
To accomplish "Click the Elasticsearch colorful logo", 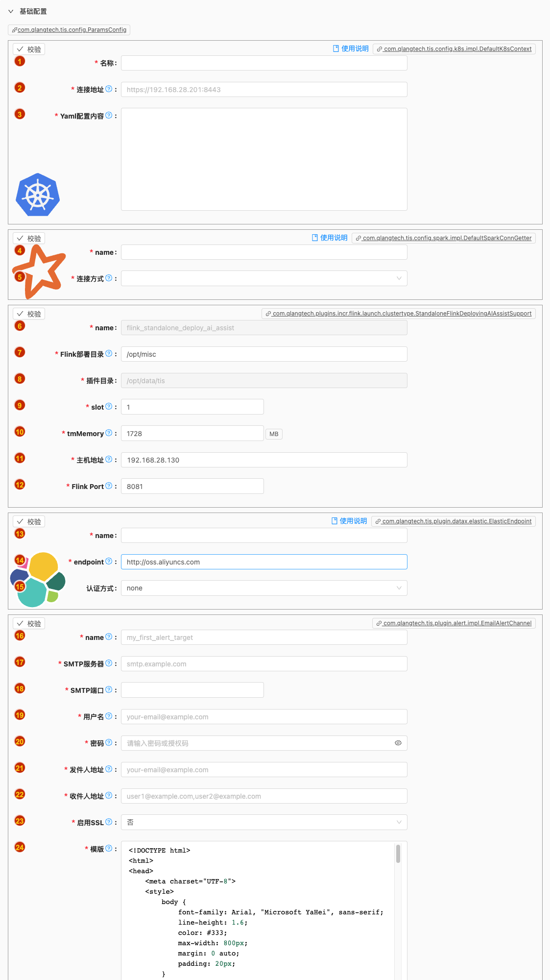I will 38,579.
